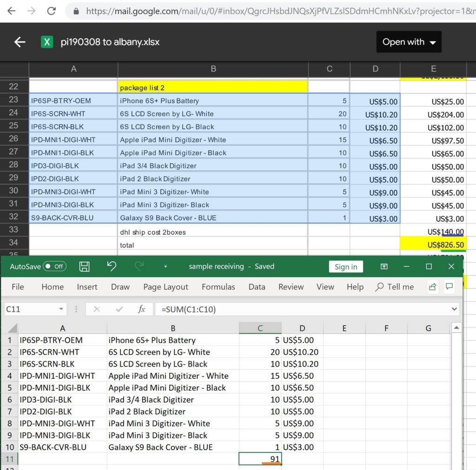Open the 'Open with' dropdown
476x470 pixels.
coord(409,42)
